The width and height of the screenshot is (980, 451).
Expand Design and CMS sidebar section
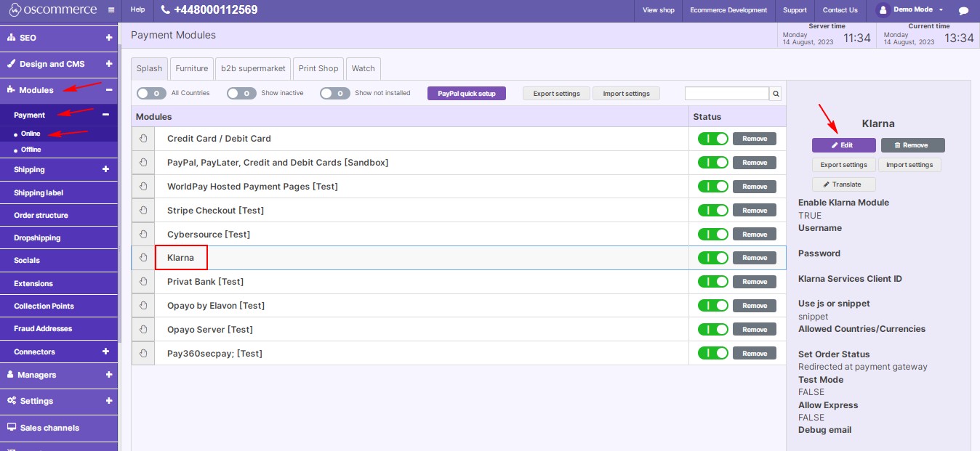109,64
